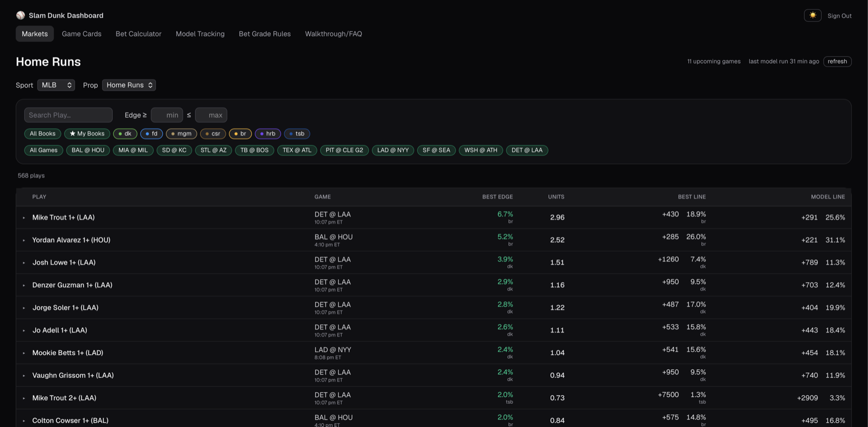Click Mike Trout's 6.7% best edge

pos(505,214)
